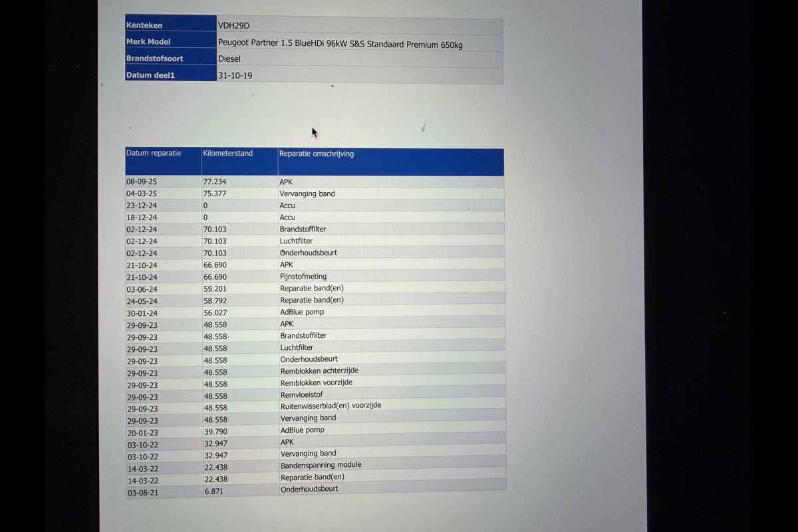Select the Bandenspanning module entry

tap(321, 465)
